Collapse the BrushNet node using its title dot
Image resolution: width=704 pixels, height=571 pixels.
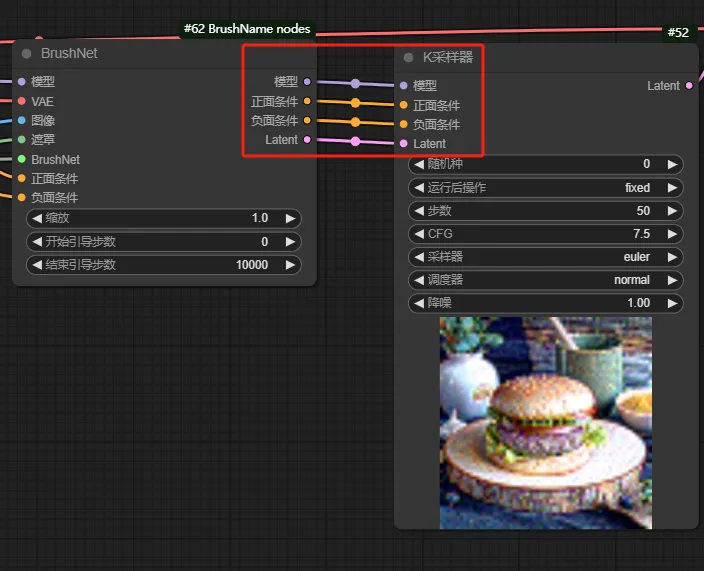pos(26,53)
